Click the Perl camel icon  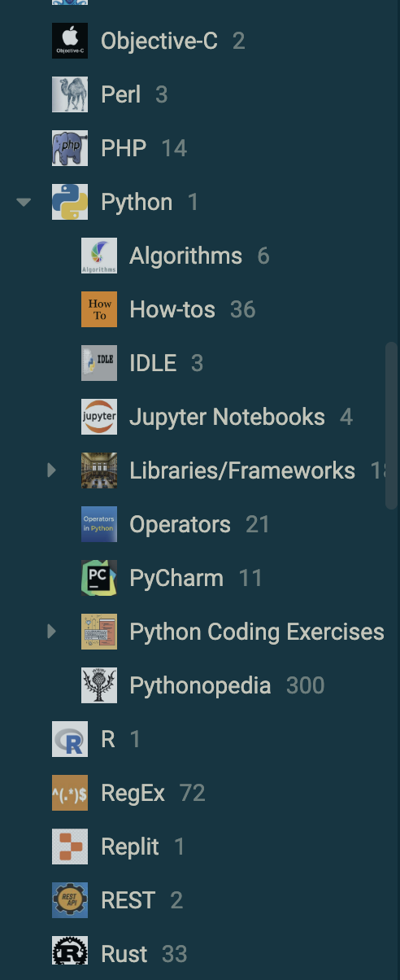click(x=70, y=94)
